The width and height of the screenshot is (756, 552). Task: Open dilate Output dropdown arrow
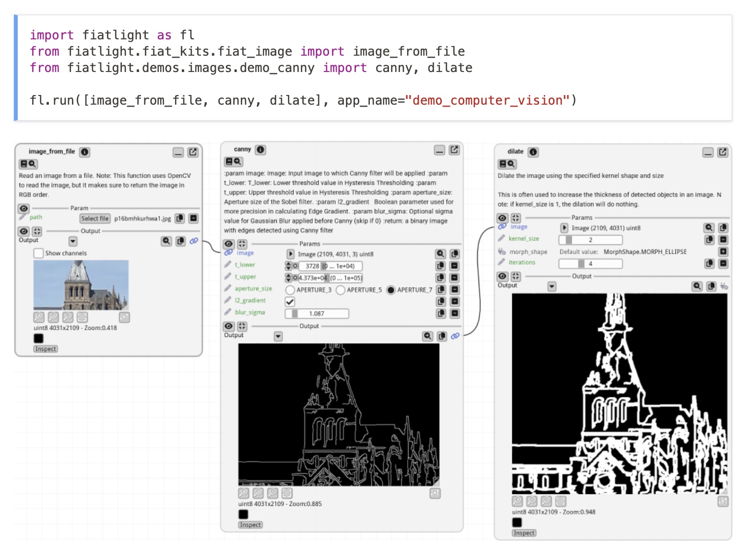click(x=552, y=287)
